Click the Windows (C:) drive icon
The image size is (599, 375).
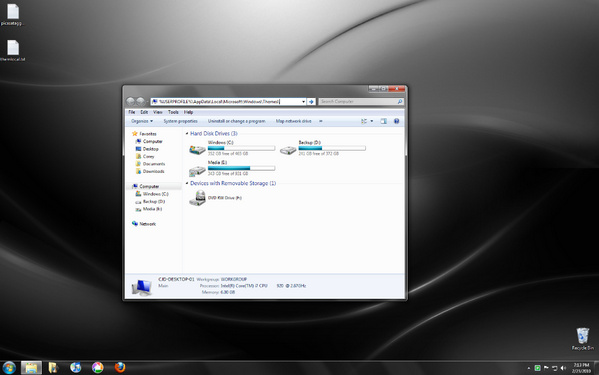tap(197, 150)
